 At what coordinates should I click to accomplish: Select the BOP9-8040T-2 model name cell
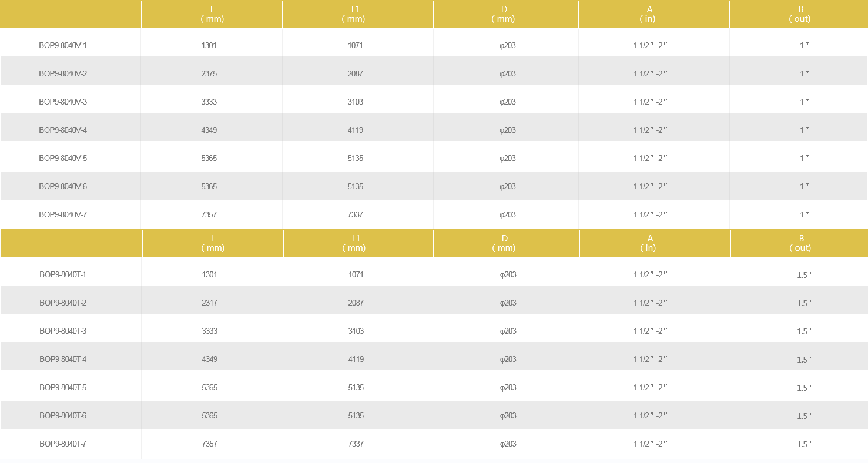click(63, 303)
